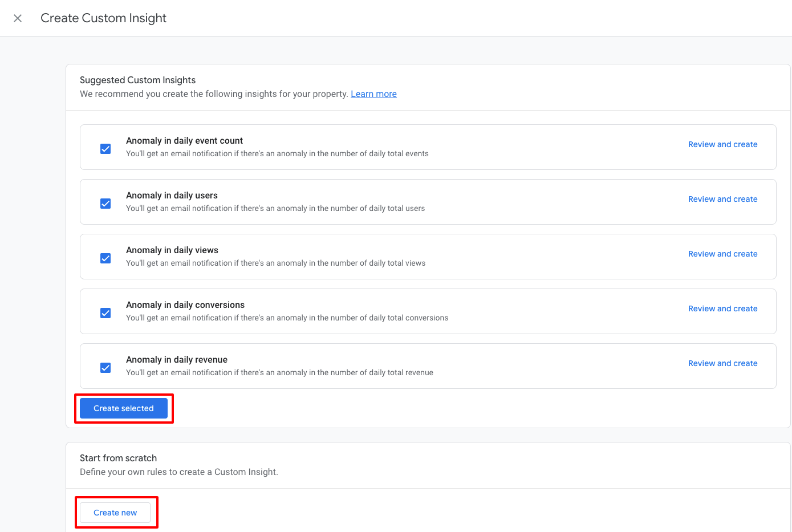The height and width of the screenshot is (532, 792).
Task: Uncheck Anomaly in daily users
Action: pyautogui.click(x=105, y=204)
